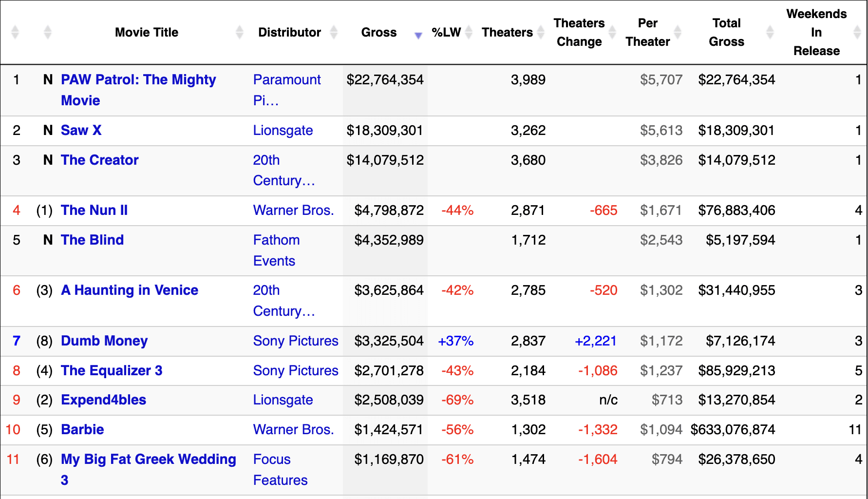The image size is (868, 499).
Task: Sort by Weekends In Release header
Action: pyautogui.click(x=816, y=32)
